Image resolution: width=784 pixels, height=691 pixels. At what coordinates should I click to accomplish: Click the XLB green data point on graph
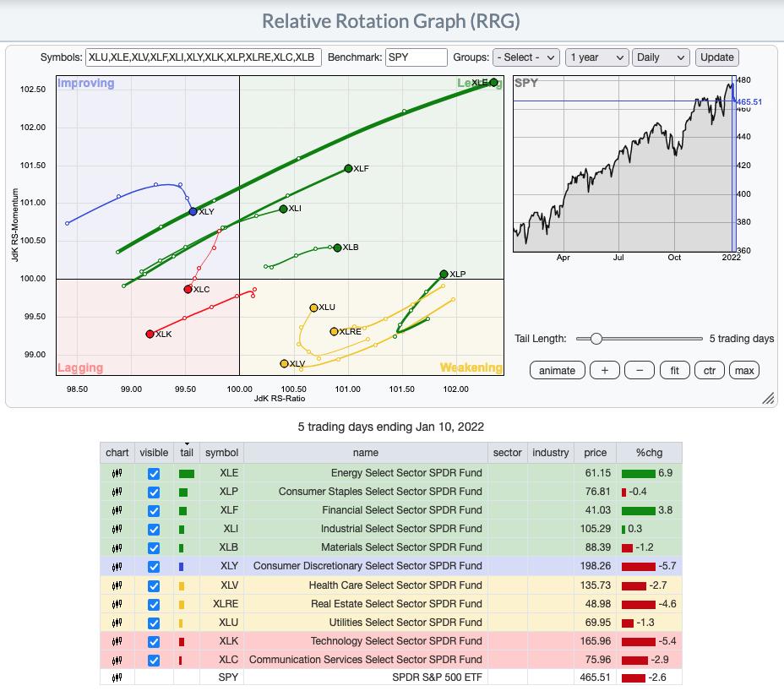click(337, 248)
